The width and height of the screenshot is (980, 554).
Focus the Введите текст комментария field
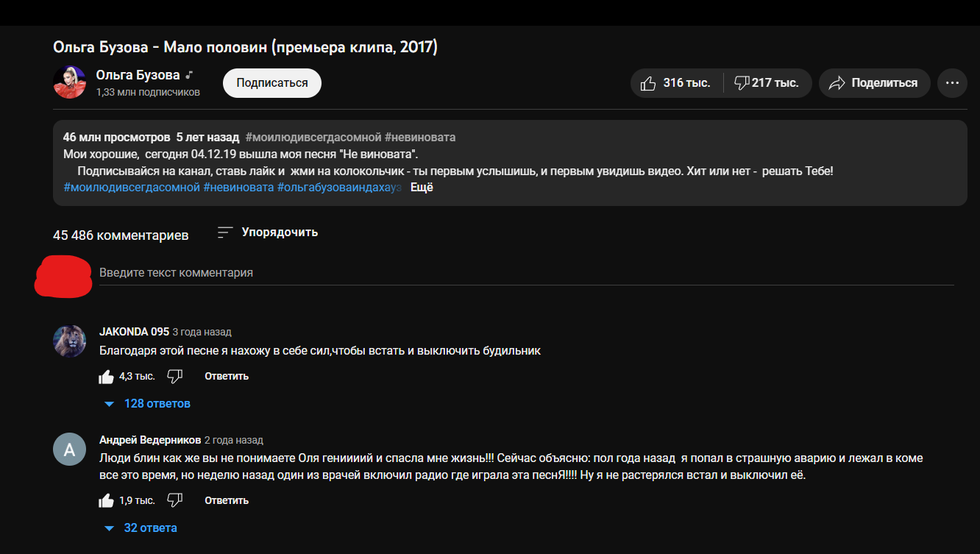tap(527, 273)
